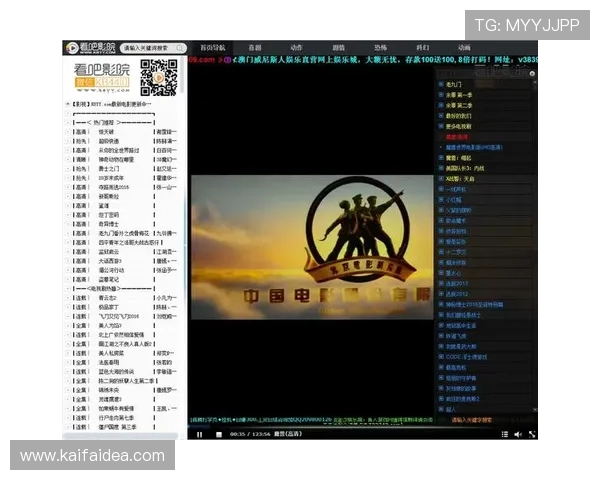Click the 看吧影院 logo in the top bar

point(90,47)
